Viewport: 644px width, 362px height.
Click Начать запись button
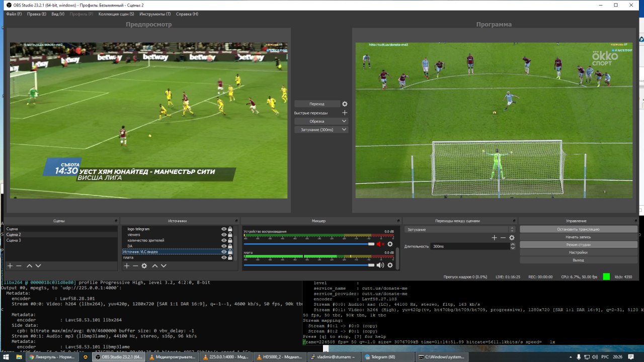point(578,237)
